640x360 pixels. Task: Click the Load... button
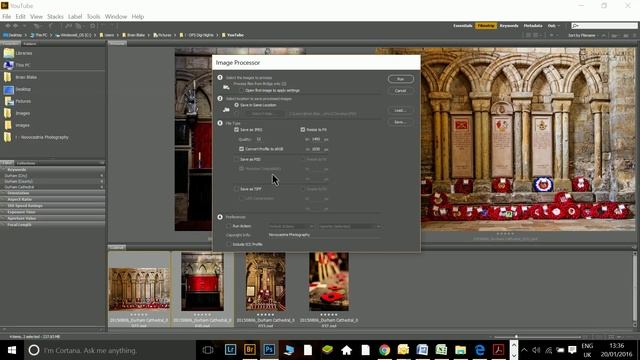click(400, 110)
